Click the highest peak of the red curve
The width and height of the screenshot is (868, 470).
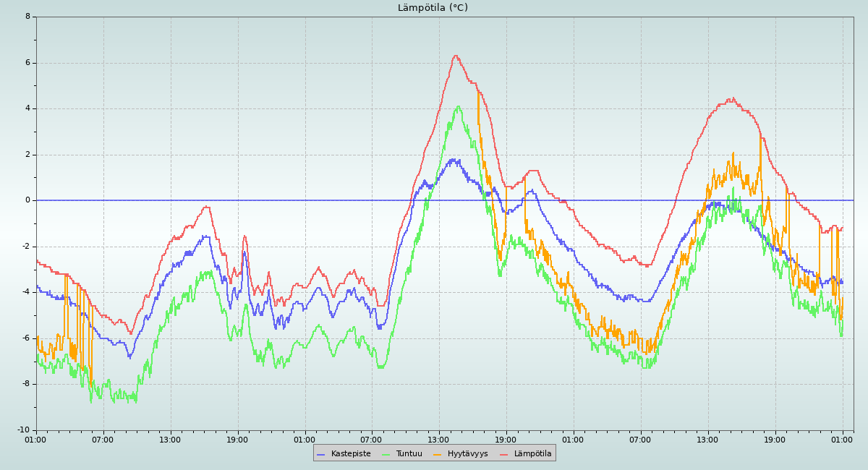point(456,56)
